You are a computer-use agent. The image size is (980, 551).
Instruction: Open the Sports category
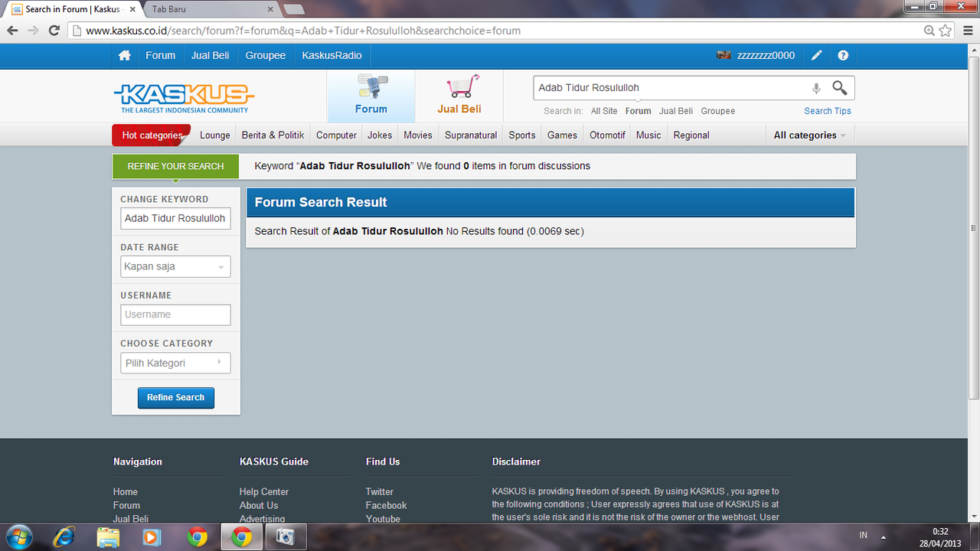point(522,135)
